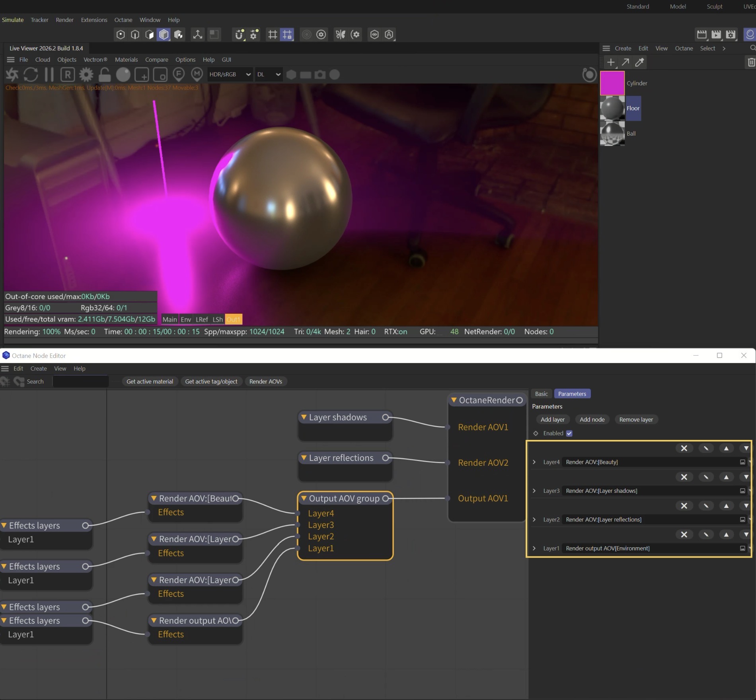
Task: Click the trash icon in material manager
Action: (751, 62)
